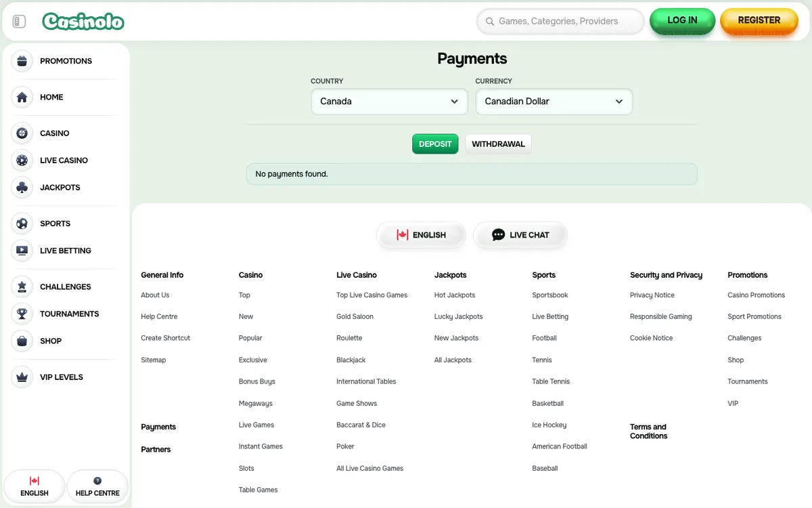
Task: Switch to the Deposit tab
Action: pos(435,144)
